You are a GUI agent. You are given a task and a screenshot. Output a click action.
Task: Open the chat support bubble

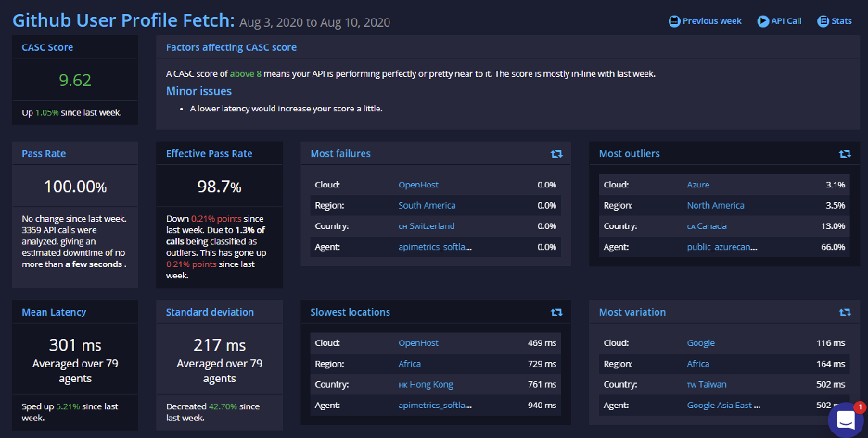click(x=847, y=420)
